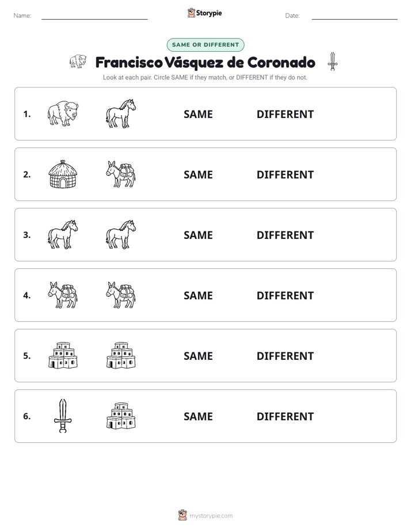Circle SAME for pair 4
This screenshot has width=411, height=532.
point(198,295)
